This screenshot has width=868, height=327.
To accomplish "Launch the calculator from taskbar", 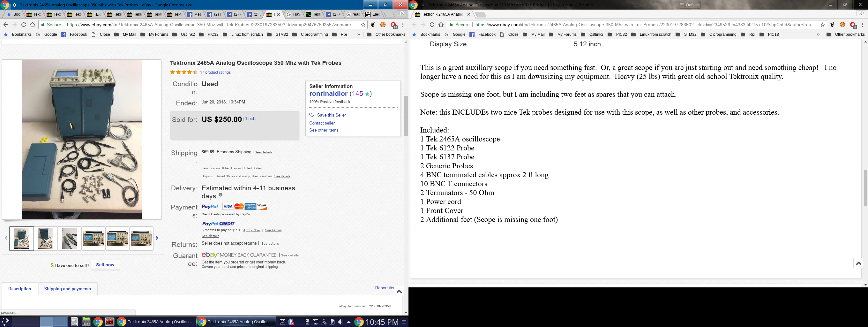I will (x=86, y=322).
